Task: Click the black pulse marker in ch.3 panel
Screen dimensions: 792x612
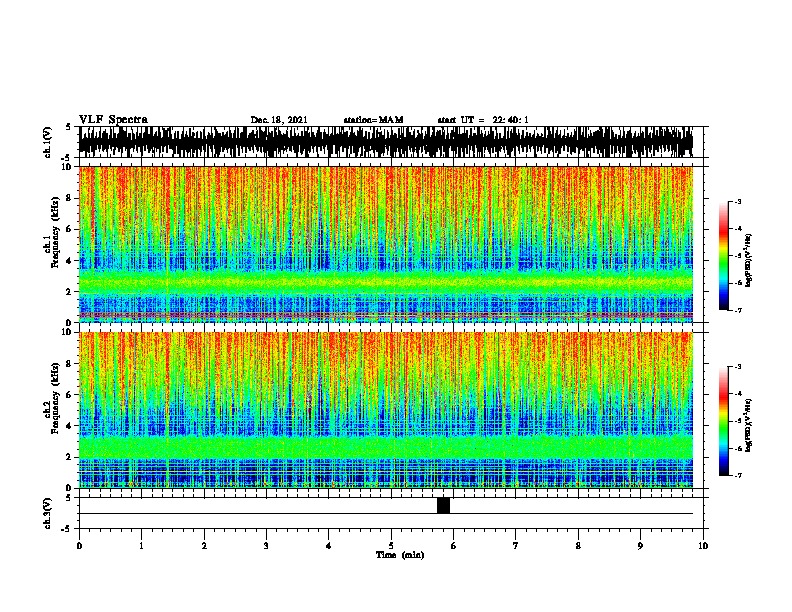Action: pos(443,505)
